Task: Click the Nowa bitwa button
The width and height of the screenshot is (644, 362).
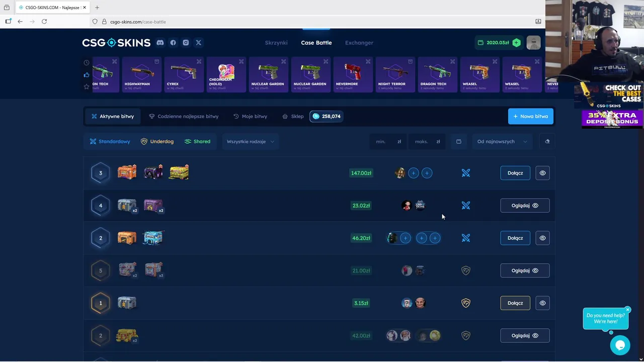Action: 530,116
